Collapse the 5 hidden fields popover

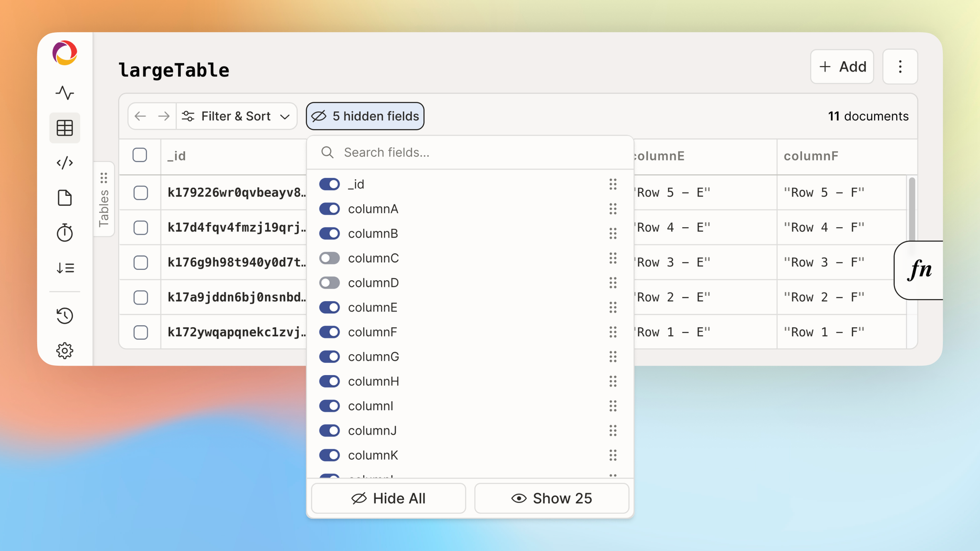pos(365,116)
